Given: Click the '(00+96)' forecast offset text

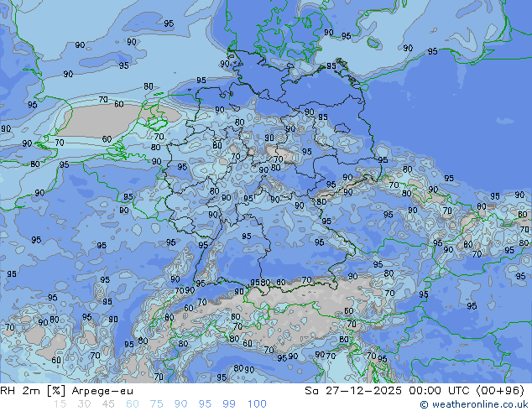Looking at the screenshot, I should click(500, 391).
